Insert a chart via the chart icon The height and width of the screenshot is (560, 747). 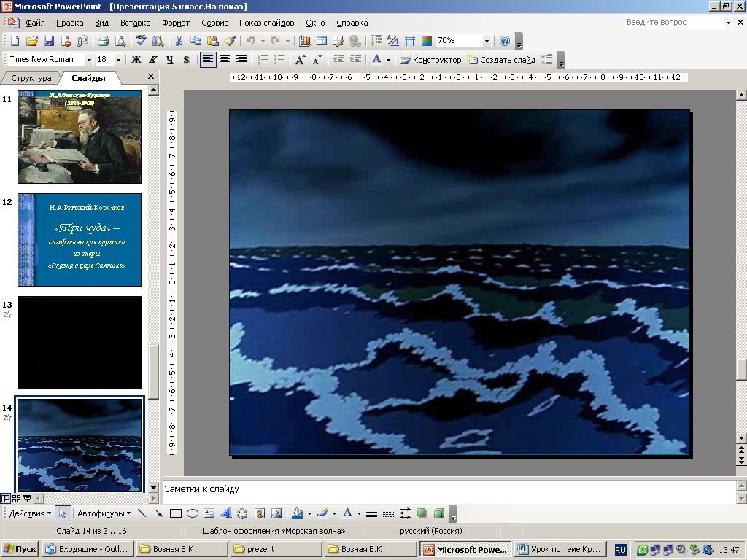point(304,41)
